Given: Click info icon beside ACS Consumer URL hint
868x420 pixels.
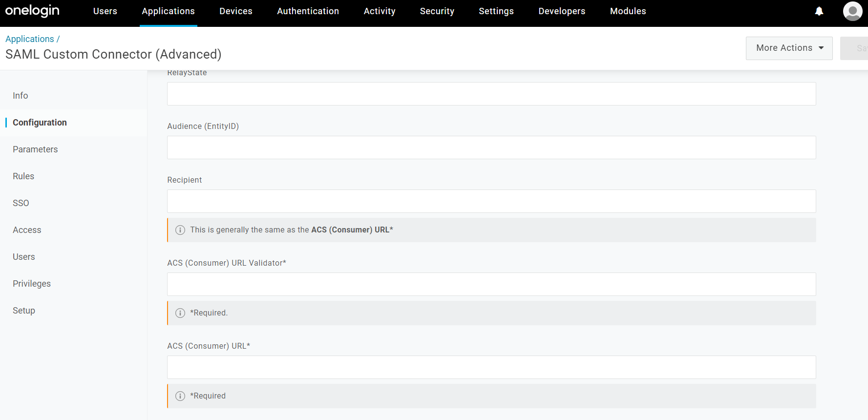Looking at the screenshot, I should coord(180,230).
